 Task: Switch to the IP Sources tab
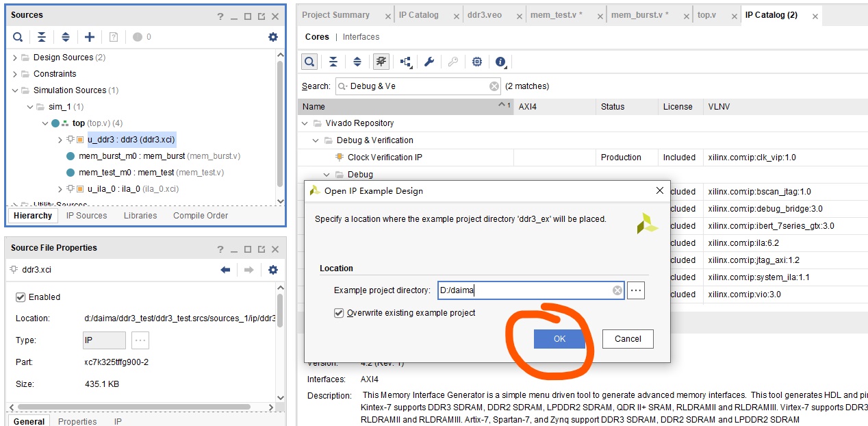pyautogui.click(x=86, y=216)
